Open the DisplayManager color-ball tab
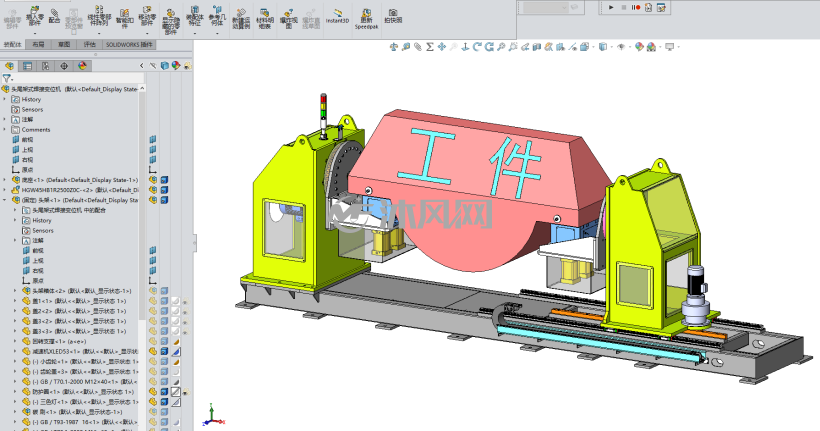This screenshot has height=431, width=820. pos(82,66)
